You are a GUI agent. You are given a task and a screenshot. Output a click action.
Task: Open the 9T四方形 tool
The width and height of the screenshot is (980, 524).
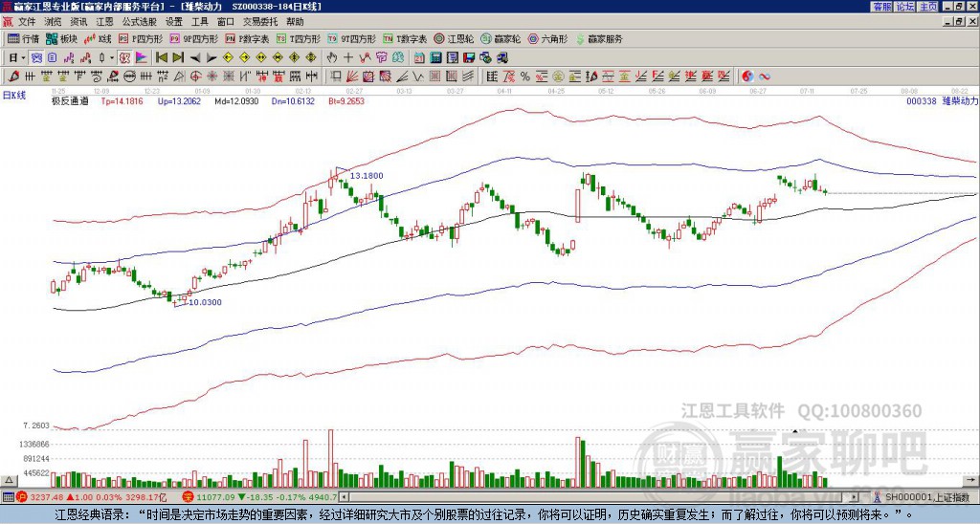click(351, 38)
